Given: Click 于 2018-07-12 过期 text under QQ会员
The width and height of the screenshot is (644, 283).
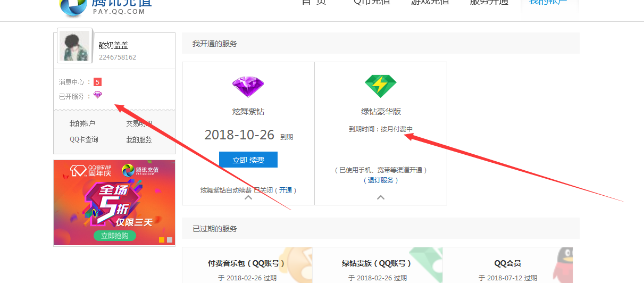Looking at the screenshot, I should tap(507, 278).
